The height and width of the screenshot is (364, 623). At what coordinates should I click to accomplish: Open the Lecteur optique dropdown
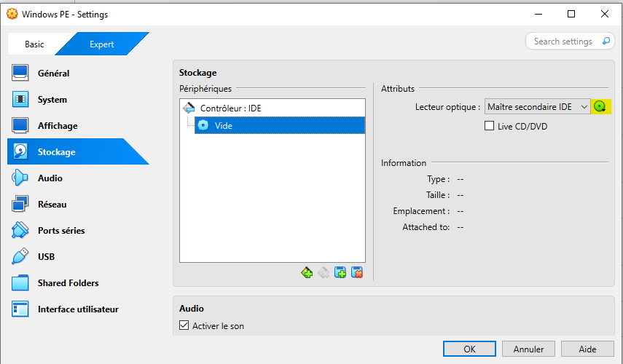click(x=537, y=107)
